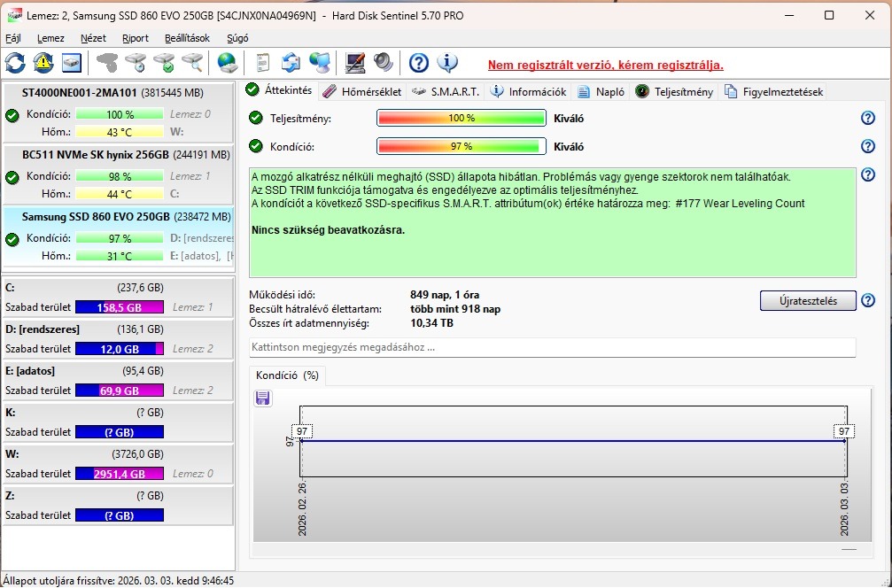Click the '10,34 TB' written data value
The height and width of the screenshot is (588, 892).
tap(431, 323)
